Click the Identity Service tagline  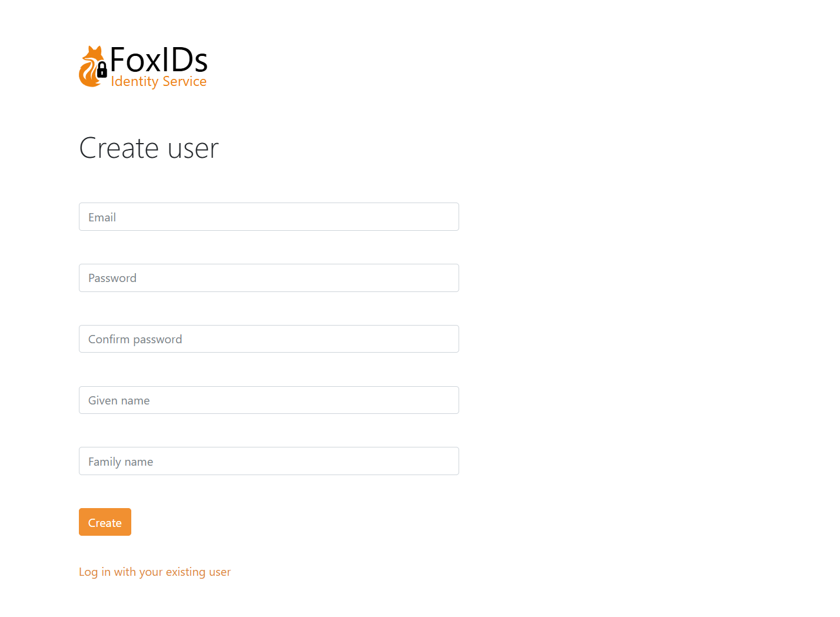pos(158,81)
